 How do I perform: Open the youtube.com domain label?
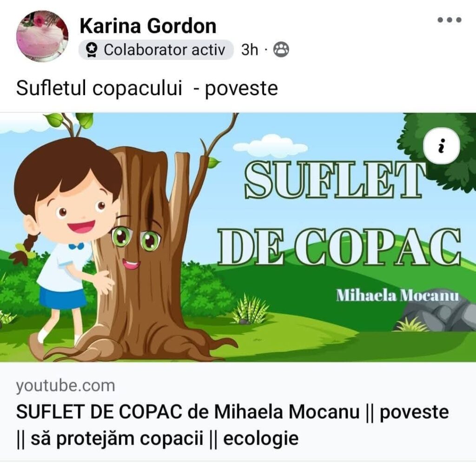[66, 386]
